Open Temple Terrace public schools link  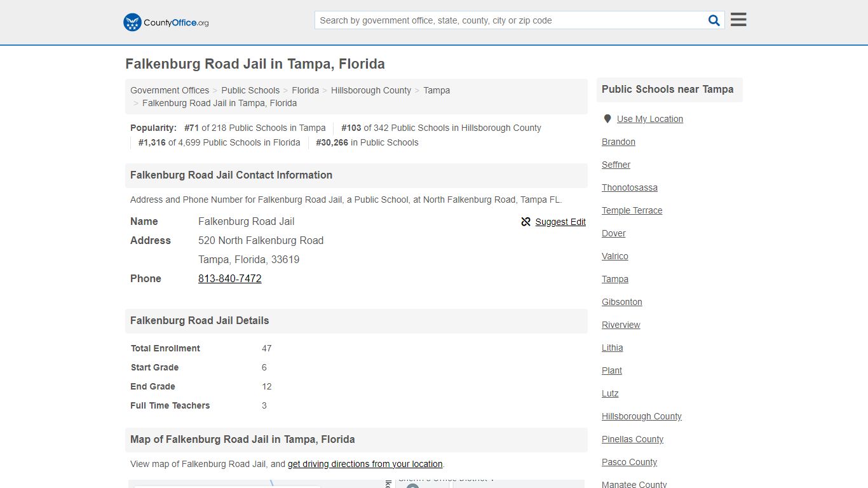[x=632, y=210]
